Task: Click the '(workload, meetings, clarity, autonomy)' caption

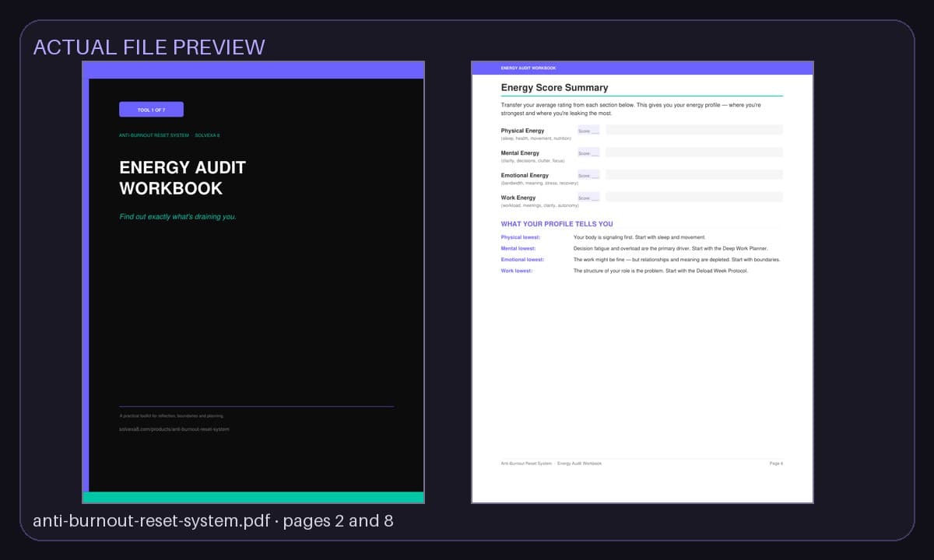Action: click(539, 205)
